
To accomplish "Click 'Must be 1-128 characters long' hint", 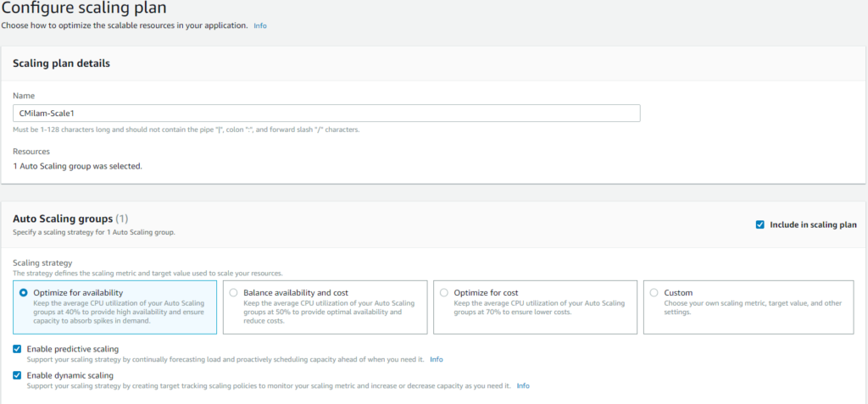I will (x=186, y=130).
